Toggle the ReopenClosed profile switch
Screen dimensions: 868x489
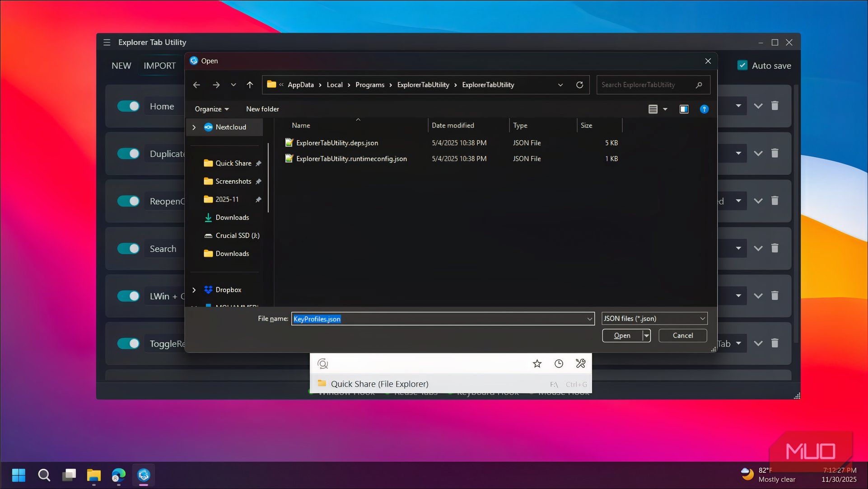[x=128, y=201]
